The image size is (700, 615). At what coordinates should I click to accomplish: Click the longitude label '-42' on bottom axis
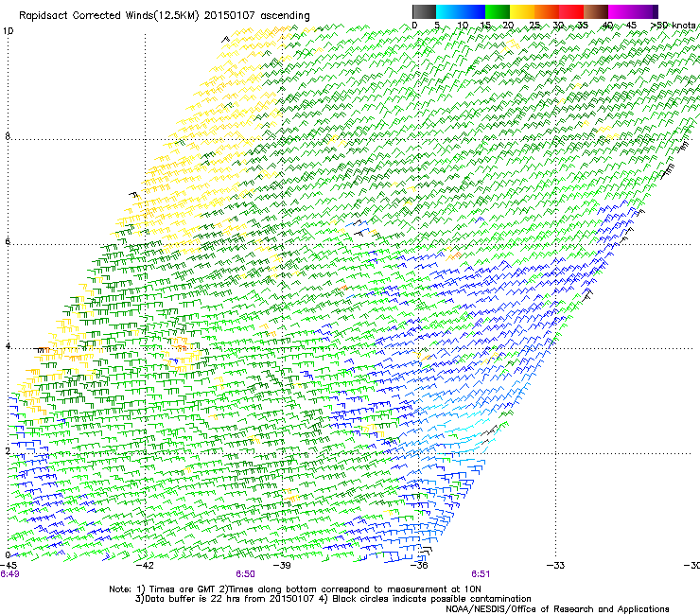[x=145, y=565]
